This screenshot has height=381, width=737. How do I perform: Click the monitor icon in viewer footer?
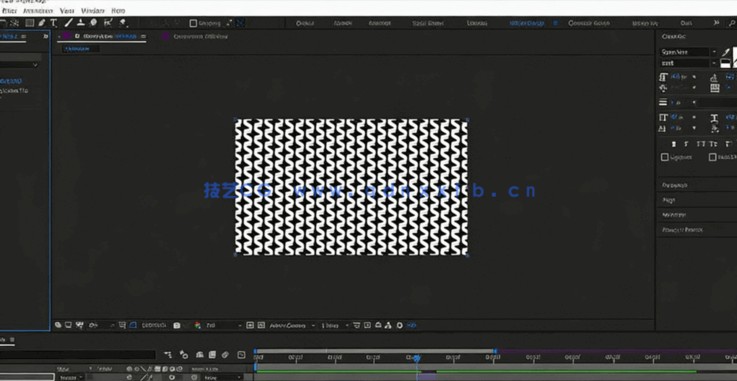[x=69, y=325]
